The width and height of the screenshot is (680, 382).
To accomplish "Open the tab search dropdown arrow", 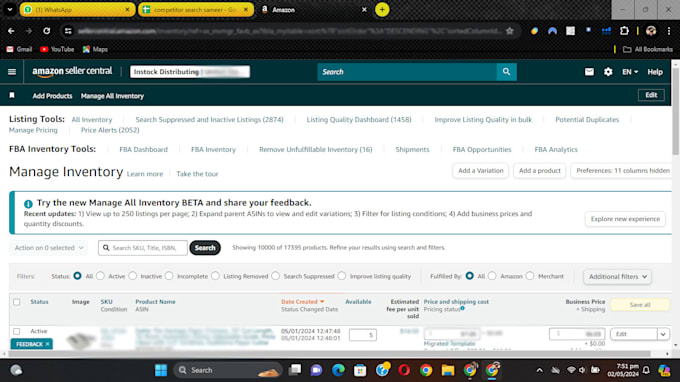I will click(10, 10).
